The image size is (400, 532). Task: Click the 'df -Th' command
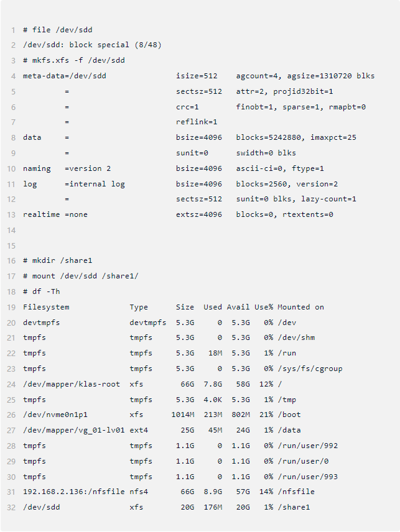(x=46, y=291)
